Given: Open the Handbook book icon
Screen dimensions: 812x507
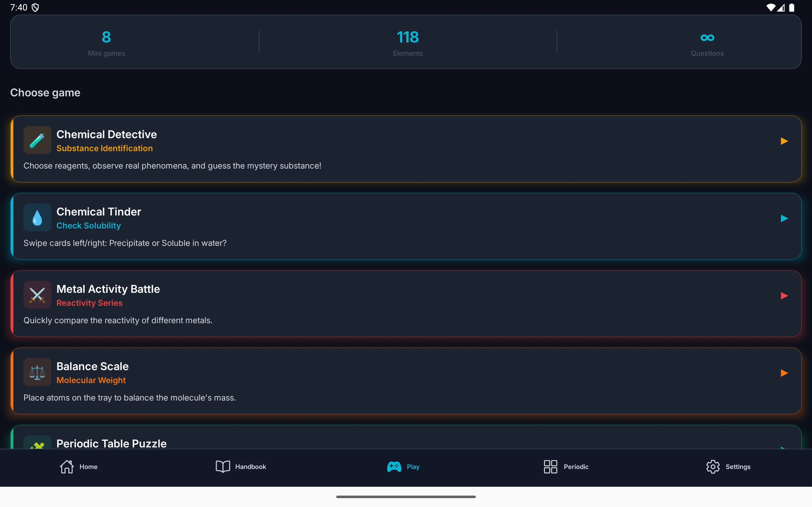Looking at the screenshot, I should pos(223,466).
